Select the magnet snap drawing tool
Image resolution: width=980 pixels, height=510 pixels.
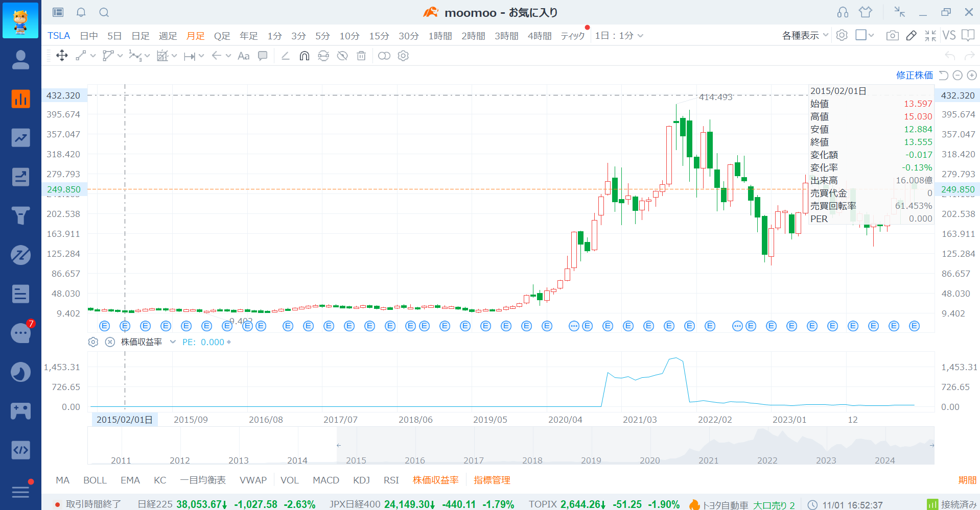point(304,56)
